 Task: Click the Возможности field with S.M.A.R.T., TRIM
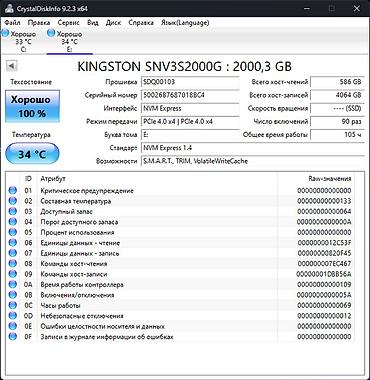253,161
